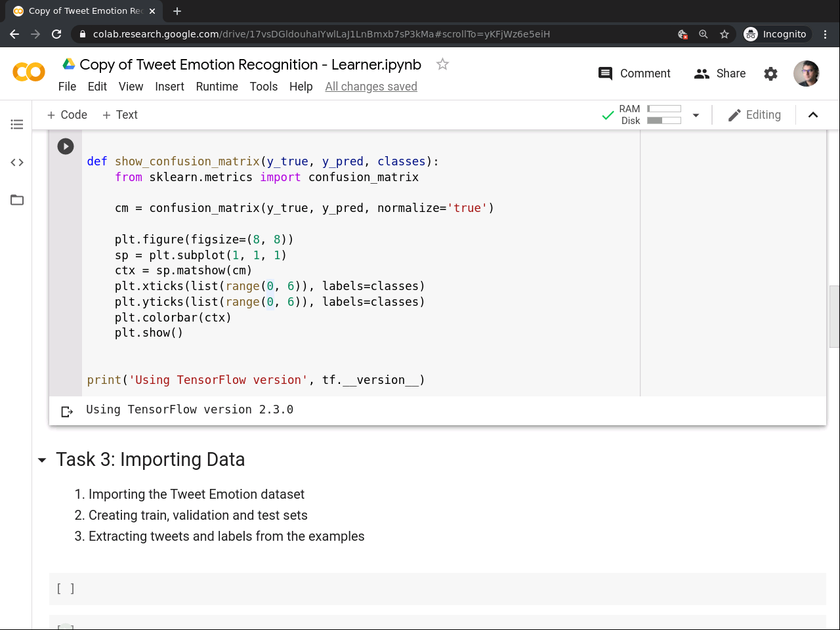Image resolution: width=840 pixels, height=630 pixels.
Task: Open the table of contents sidebar
Action: [17, 124]
